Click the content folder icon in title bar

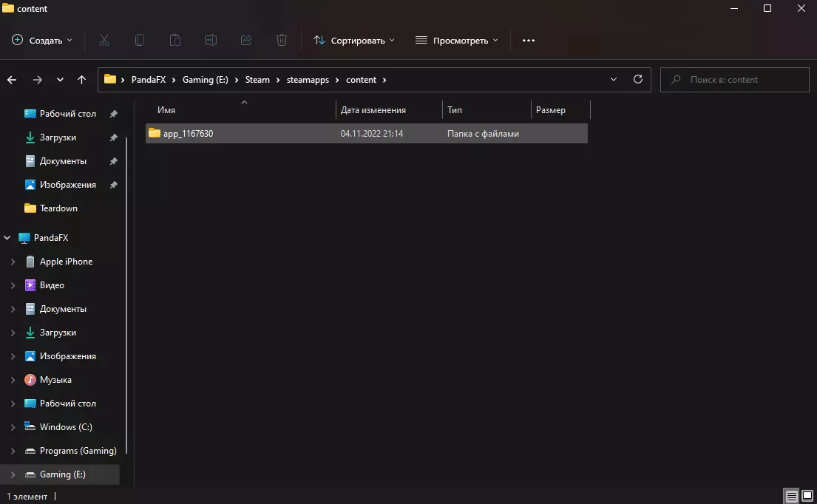coord(8,8)
